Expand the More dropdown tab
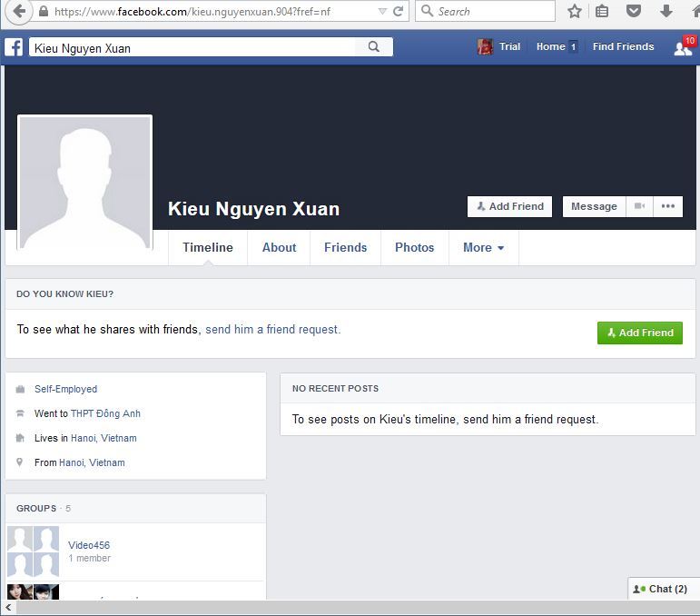This screenshot has height=616, width=700. click(484, 247)
